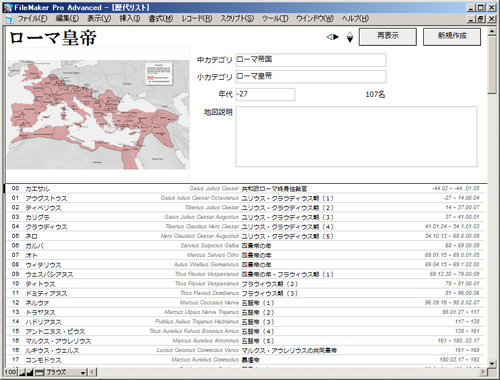This screenshot has height=380, width=500.
Task: Click the ローマ皇帝 page heading
Action: [x=53, y=37]
